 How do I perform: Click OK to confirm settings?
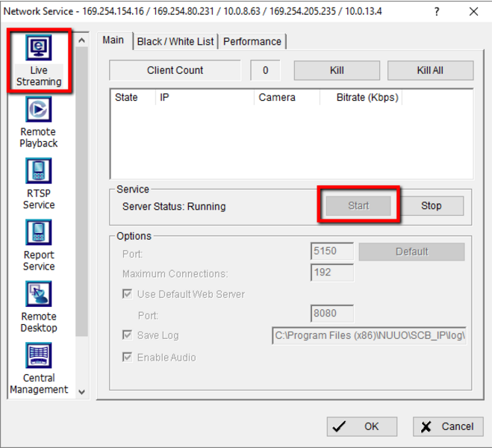[361, 426]
